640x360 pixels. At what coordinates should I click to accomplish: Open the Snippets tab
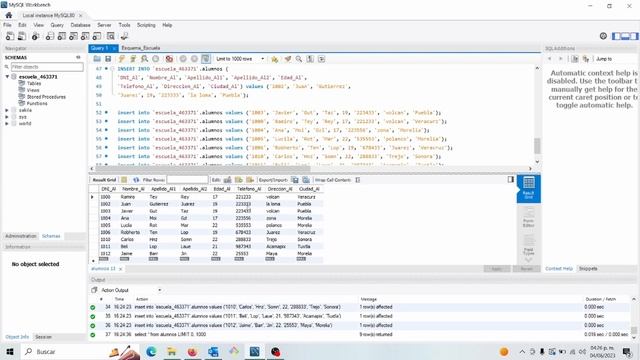point(588,269)
